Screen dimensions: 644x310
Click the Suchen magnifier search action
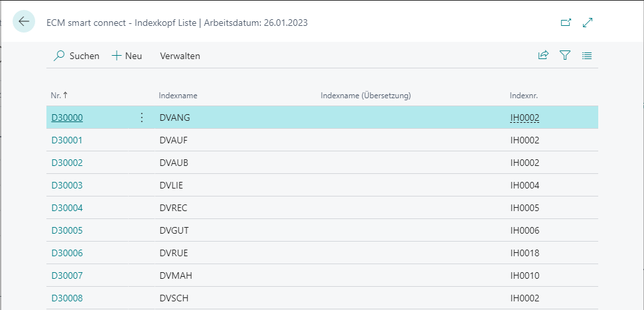click(77, 56)
